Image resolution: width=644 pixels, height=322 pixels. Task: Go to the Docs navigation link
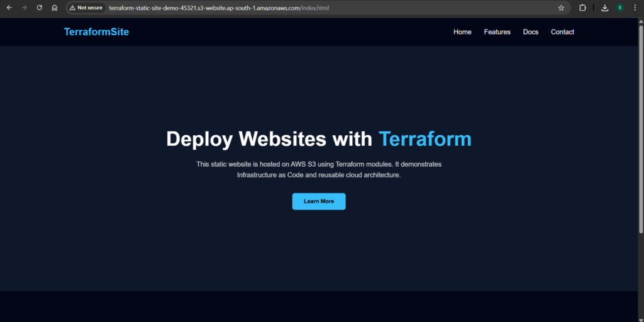click(x=531, y=32)
